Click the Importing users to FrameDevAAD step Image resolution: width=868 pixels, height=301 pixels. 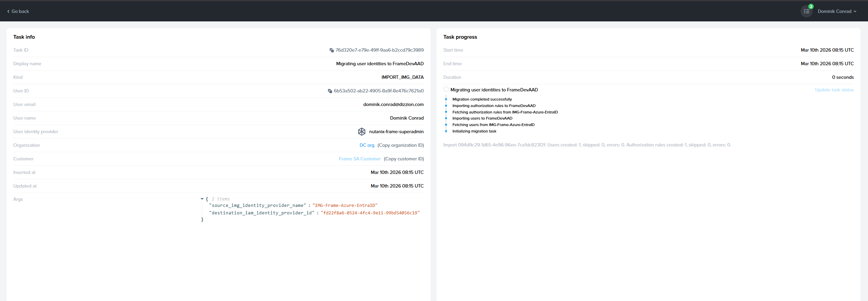pos(482,118)
